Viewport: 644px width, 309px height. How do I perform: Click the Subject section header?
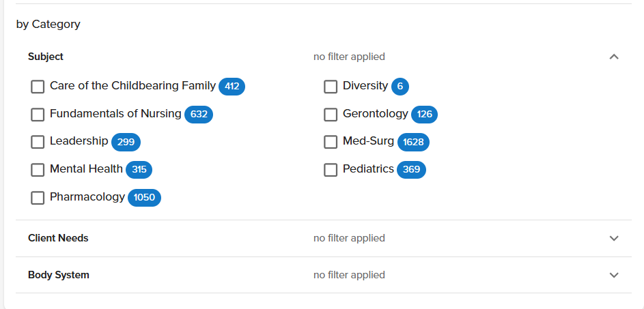[x=46, y=57]
